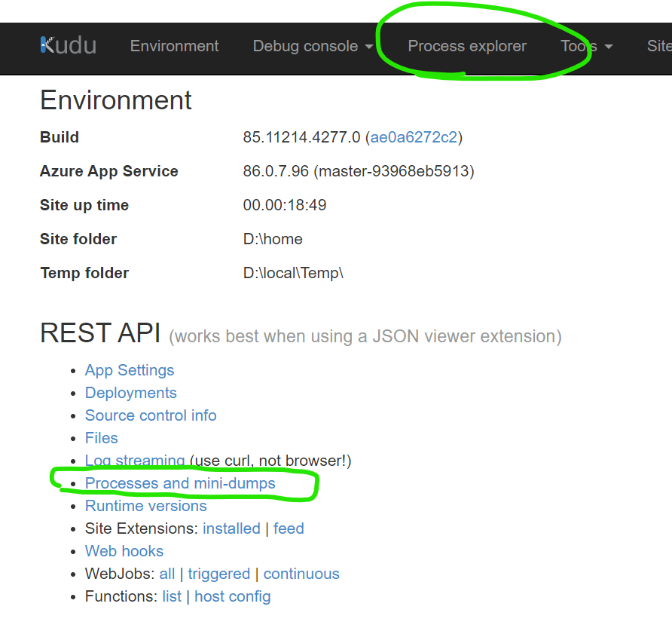Expand the Debug console dropdown
Viewport: 672px width, 631px height.
click(x=313, y=46)
